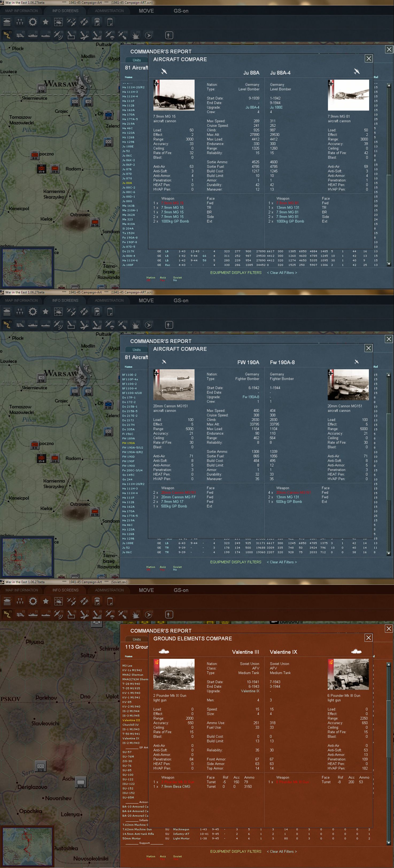Open INFO SCREENS tab in the Ju 88A screen
This screenshot has width=394, height=868.
[65, 11]
